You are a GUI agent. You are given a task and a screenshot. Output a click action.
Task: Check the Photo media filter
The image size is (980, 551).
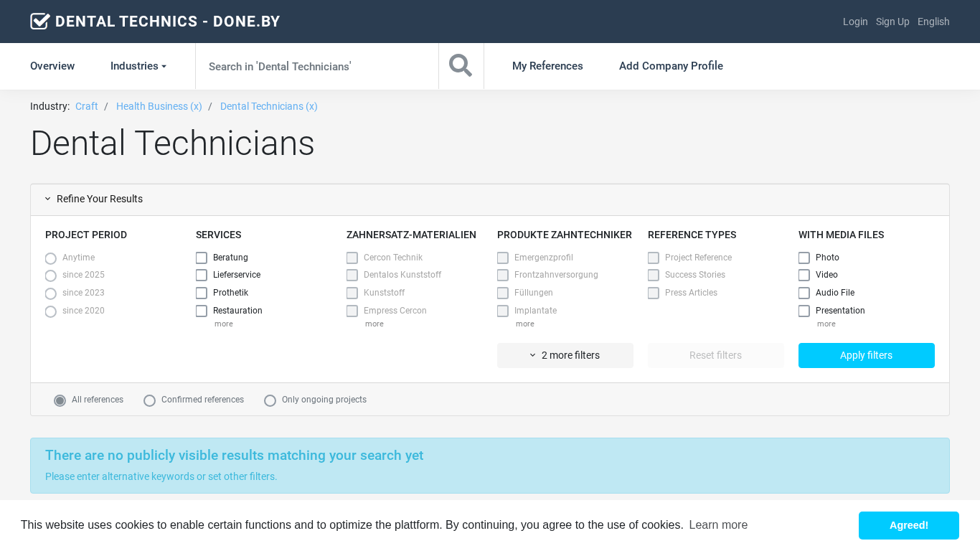coord(804,258)
